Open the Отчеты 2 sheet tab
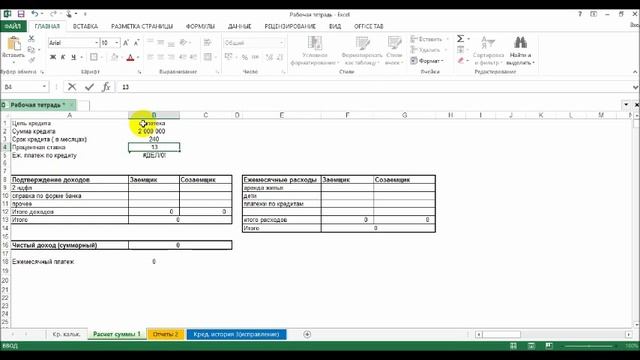The height and width of the screenshot is (360, 640). tap(166, 334)
